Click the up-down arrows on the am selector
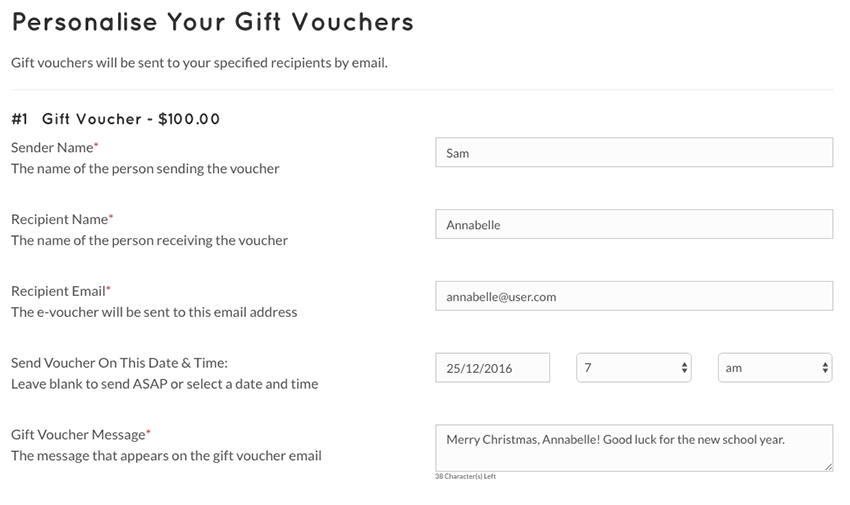The width and height of the screenshot is (850, 505). tap(825, 368)
